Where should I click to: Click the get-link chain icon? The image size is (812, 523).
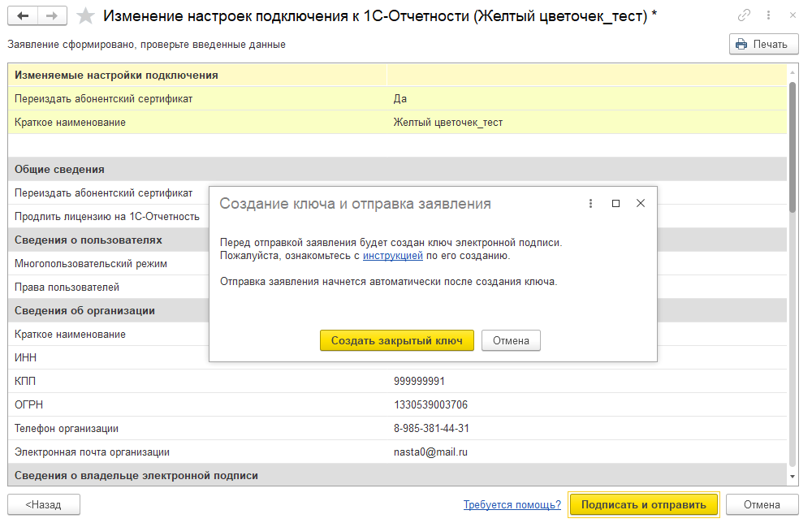(x=744, y=15)
